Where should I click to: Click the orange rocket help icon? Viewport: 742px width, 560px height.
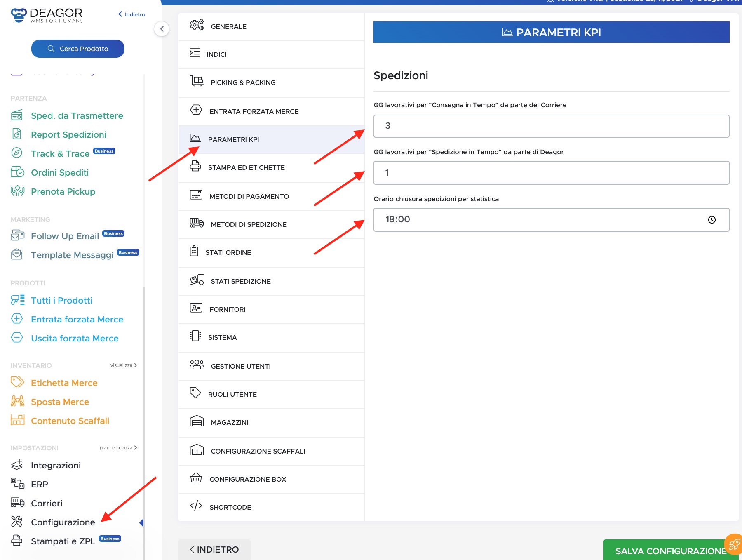[734, 544]
